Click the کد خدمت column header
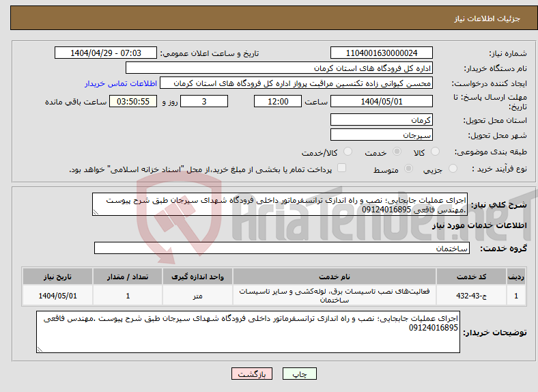Image resolution: width=538 pixels, height=392 pixels. [472, 277]
